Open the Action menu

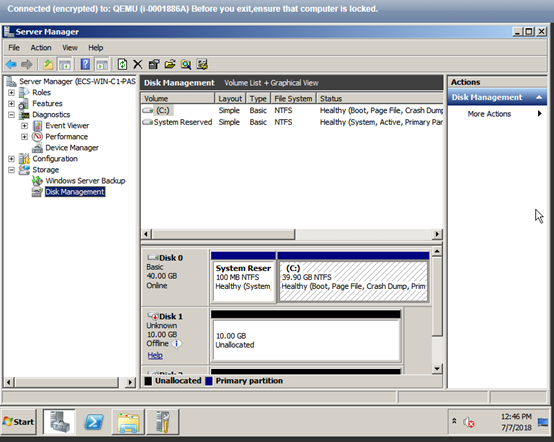[x=41, y=48]
